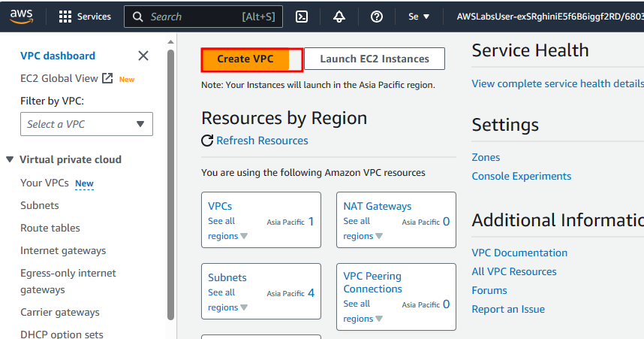Click the VPCs Asia Pacific count 1
The width and height of the screenshot is (644, 339).
[x=311, y=222]
